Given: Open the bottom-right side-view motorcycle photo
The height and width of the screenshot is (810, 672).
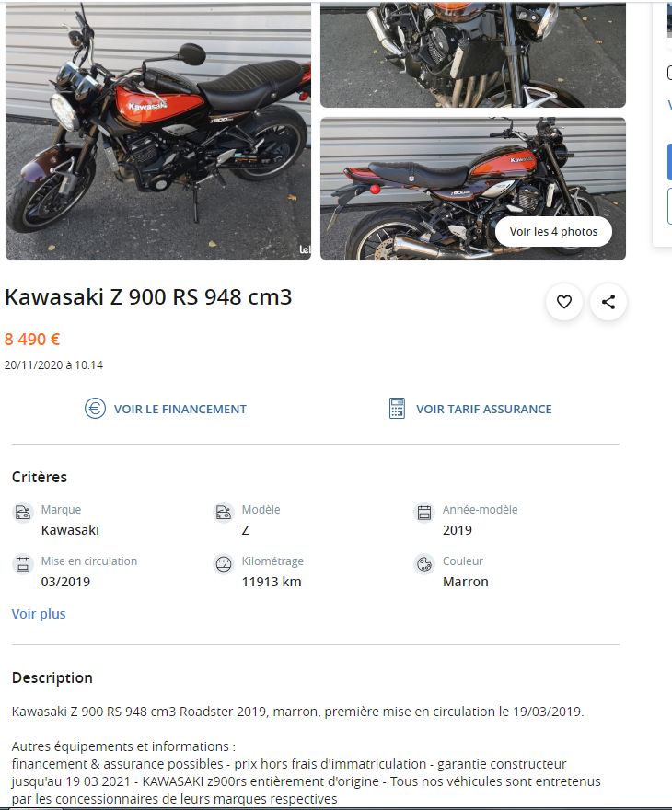Looking at the screenshot, I should (x=472, y=189).
